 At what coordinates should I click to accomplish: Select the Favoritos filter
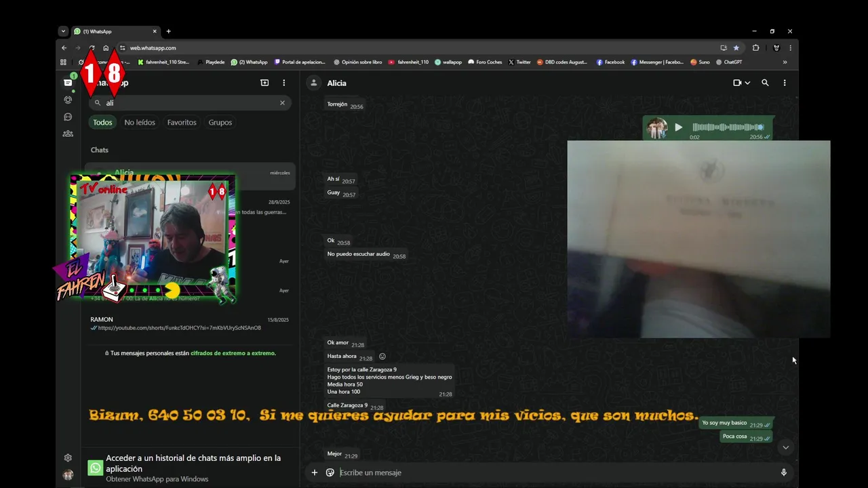point(182,123)
